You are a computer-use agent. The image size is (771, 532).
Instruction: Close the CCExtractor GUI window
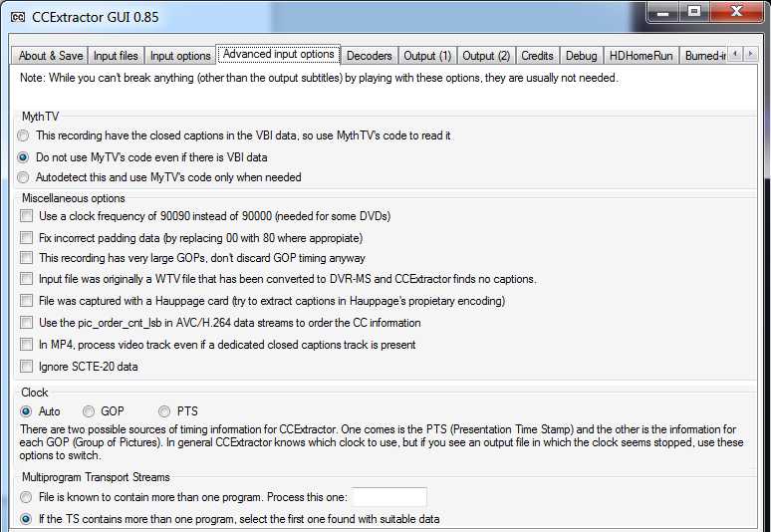pos(736,12)
